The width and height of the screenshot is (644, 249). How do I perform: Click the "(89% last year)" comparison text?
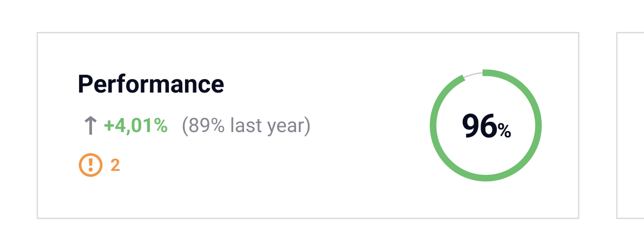coord(246,126)
